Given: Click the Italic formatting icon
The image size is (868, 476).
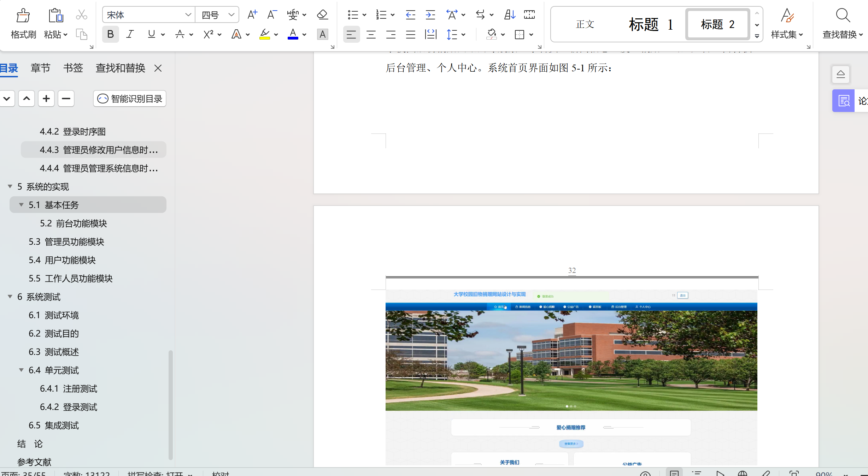Looking at the screenshot, I should pyautogui.click(x=130, y=35).
